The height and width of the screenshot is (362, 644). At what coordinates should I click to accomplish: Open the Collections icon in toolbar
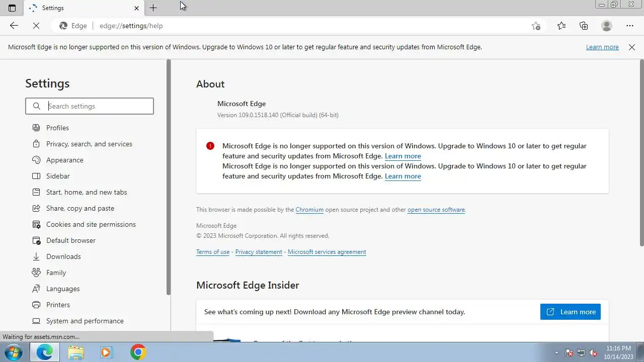pos(584,26)
